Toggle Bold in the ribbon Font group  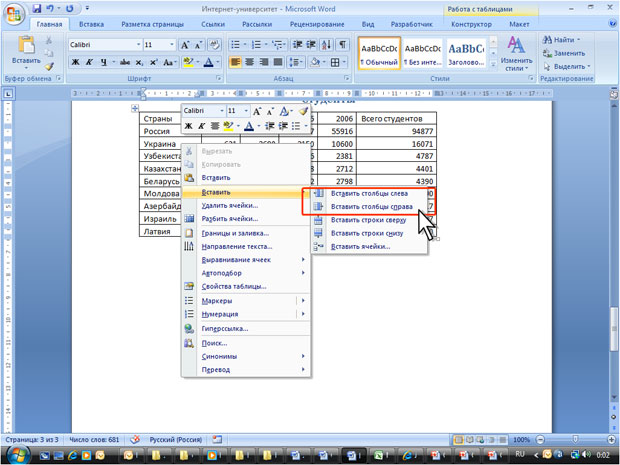pyautogui.click(x=75, y=62)
